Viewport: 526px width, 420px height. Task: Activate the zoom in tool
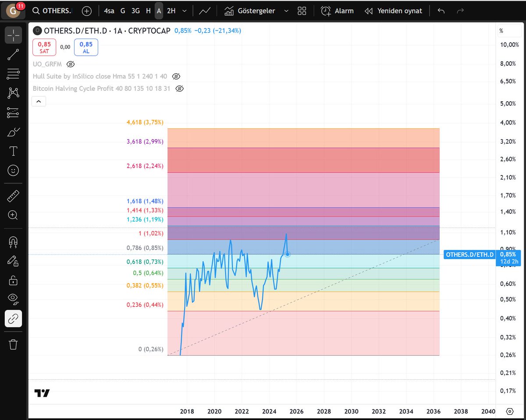click(13, 215)
